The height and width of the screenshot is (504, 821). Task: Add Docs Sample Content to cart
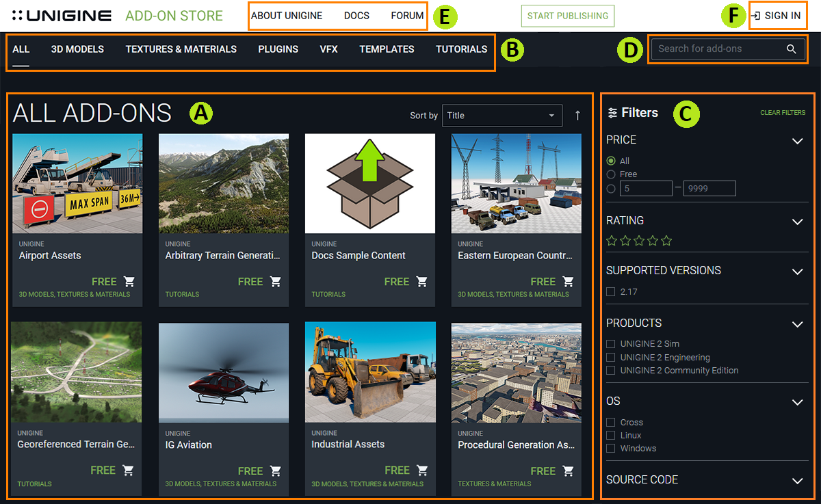(422, 281)
